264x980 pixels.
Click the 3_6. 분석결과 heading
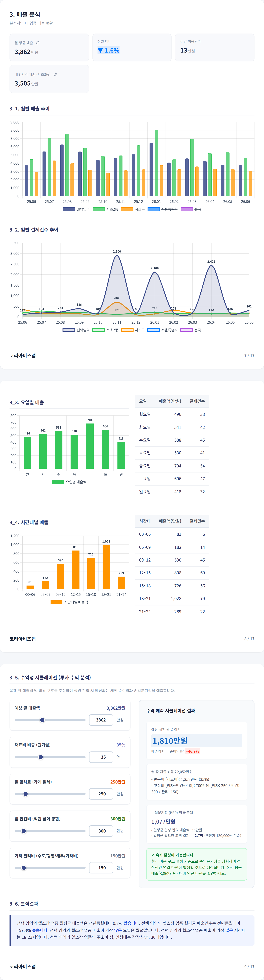pyautogui.click(x=24, y=904)
